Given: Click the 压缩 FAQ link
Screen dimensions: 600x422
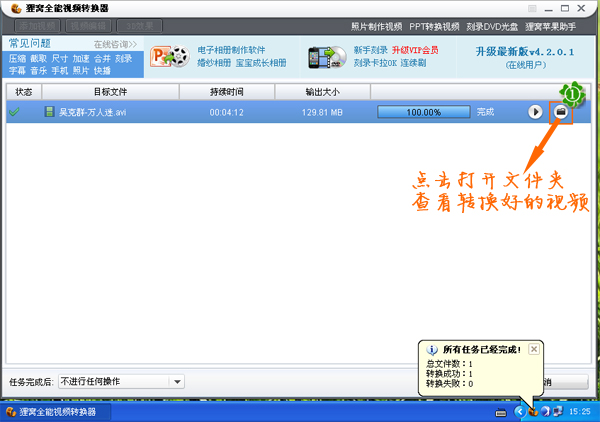Looking at the screenshot, I should point(18,59).
